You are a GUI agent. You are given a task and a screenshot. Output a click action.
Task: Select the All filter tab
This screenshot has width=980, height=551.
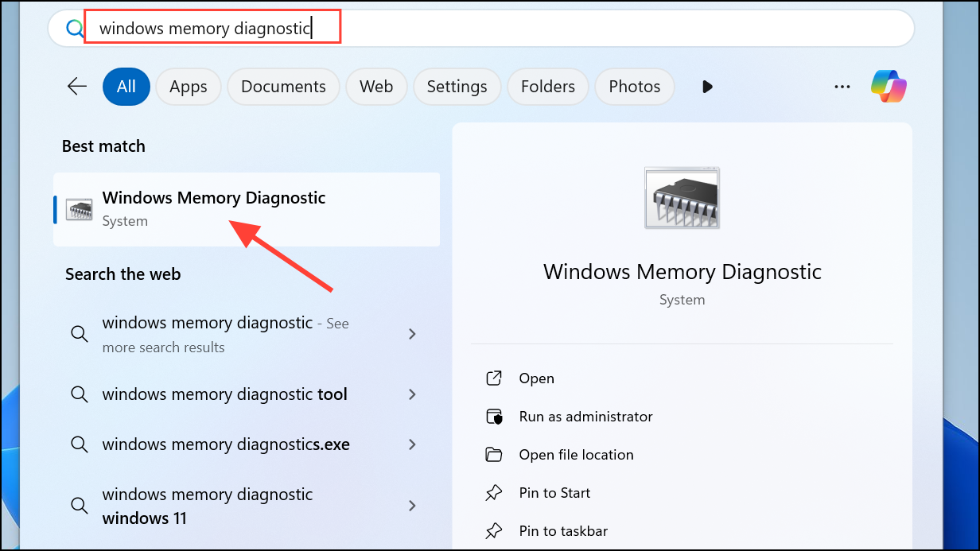click(126, 87)
